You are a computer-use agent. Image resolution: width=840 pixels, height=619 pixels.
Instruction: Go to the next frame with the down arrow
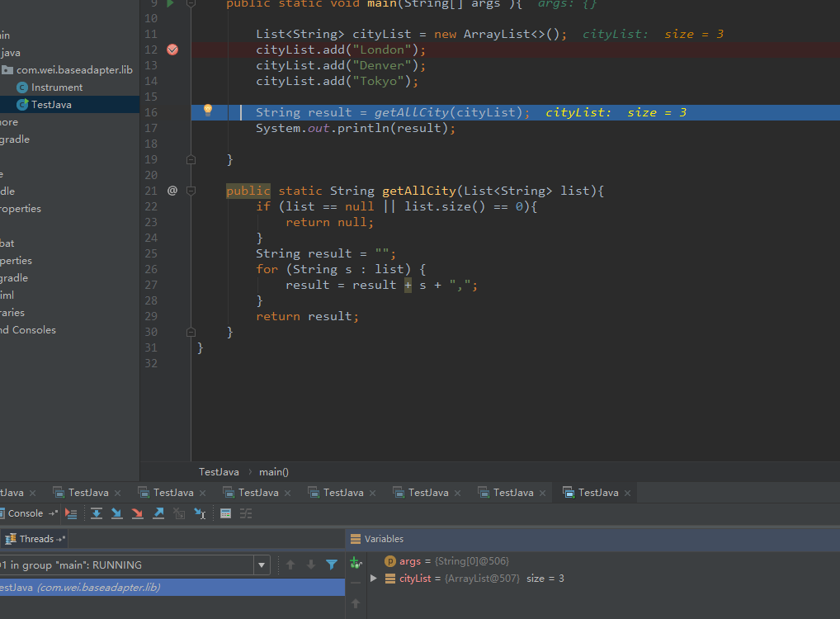coord(311,565)
